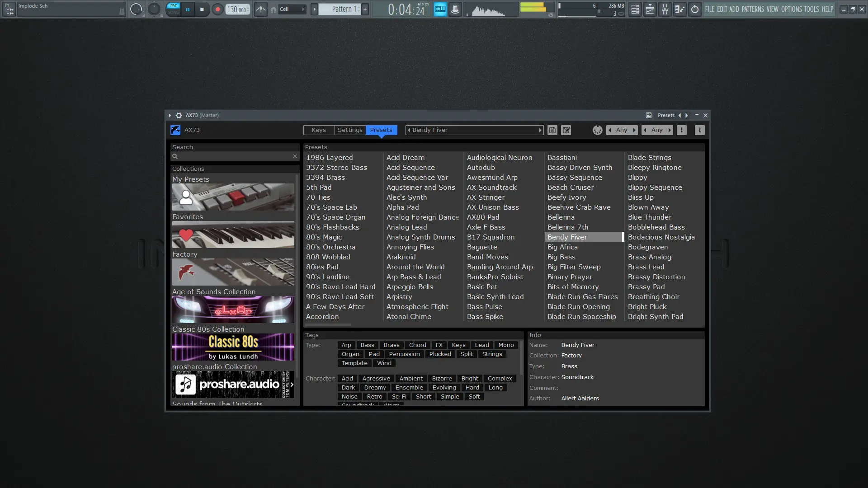This screenshot has height=488, width=868.
Task: Open the mixer from top toolbar
Action: point(665,9)
